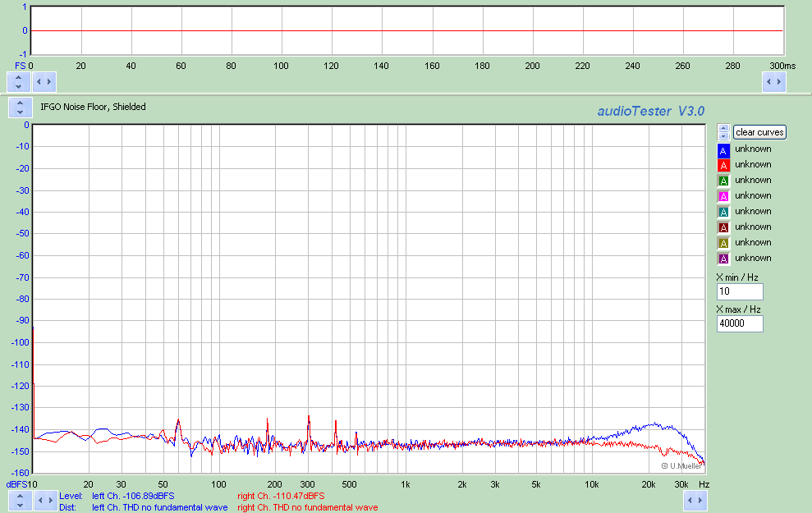Select the teal curve A icon

tap(723, 212)
